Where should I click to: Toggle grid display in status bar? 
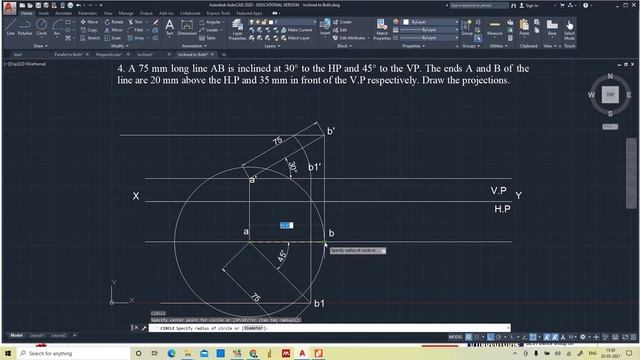(469, 337)
